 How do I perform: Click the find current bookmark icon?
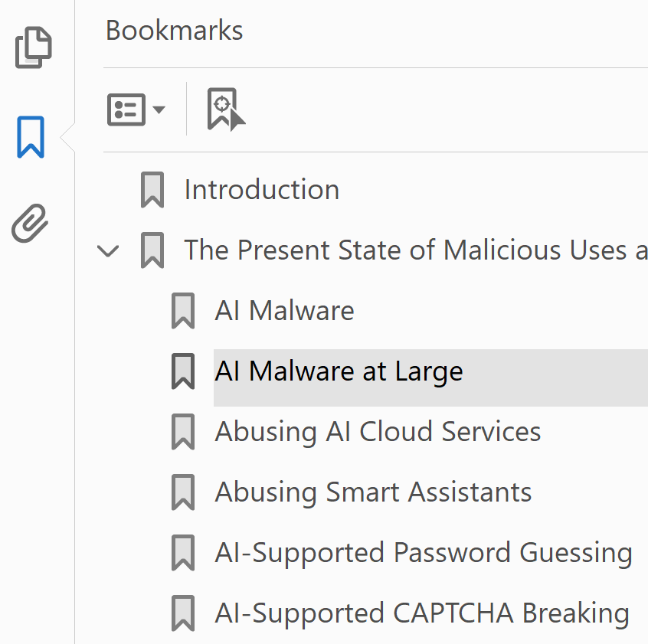[x=225, y=110]
